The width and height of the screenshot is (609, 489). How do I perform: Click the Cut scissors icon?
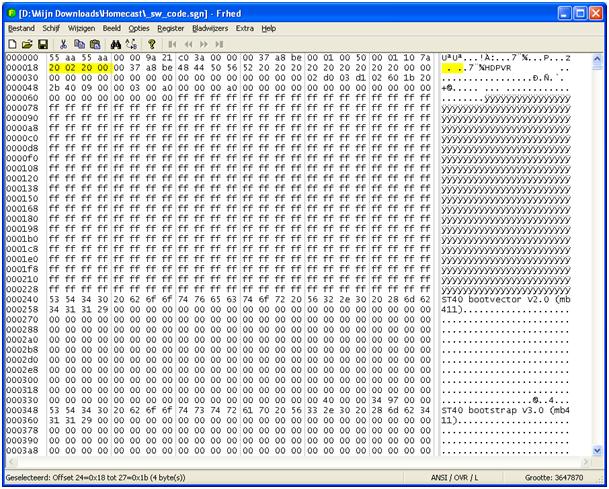(x=63, y=44)
